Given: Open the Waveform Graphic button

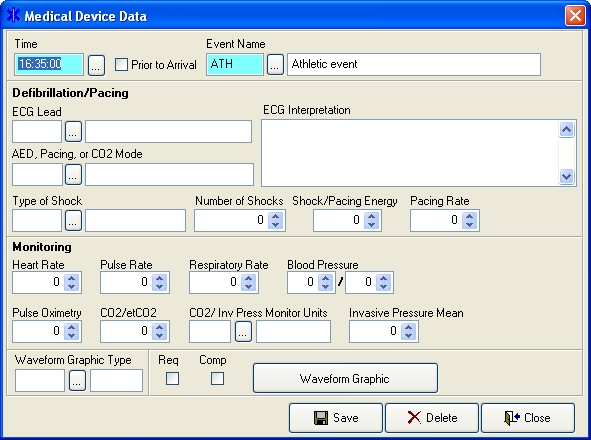Looking at the screenshot, I should tap(345, 378).
